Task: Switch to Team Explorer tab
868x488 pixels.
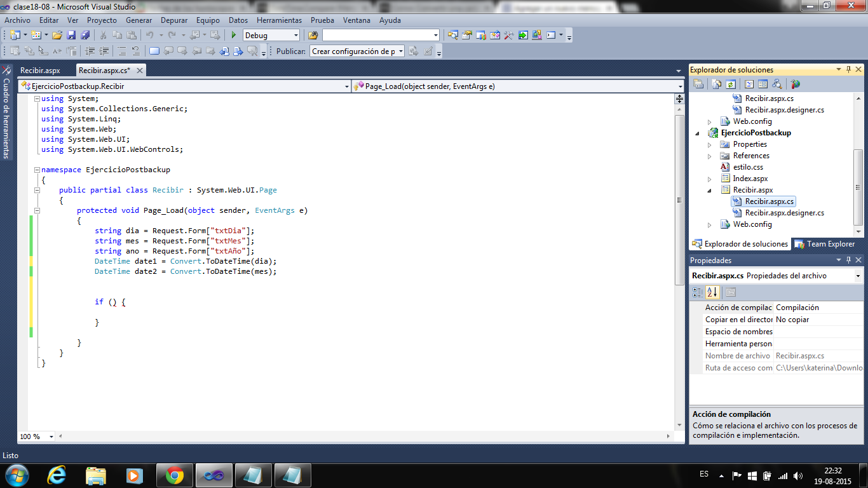Action: point(824,244)
